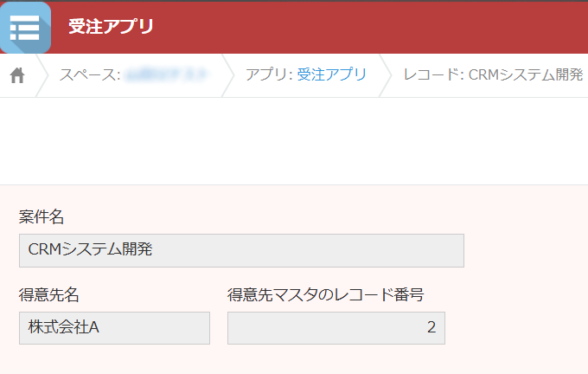Select the レコード: CRMシステム開発 breadcrumb
Viewport: 588px width, 374px height.
click(493, 74)
